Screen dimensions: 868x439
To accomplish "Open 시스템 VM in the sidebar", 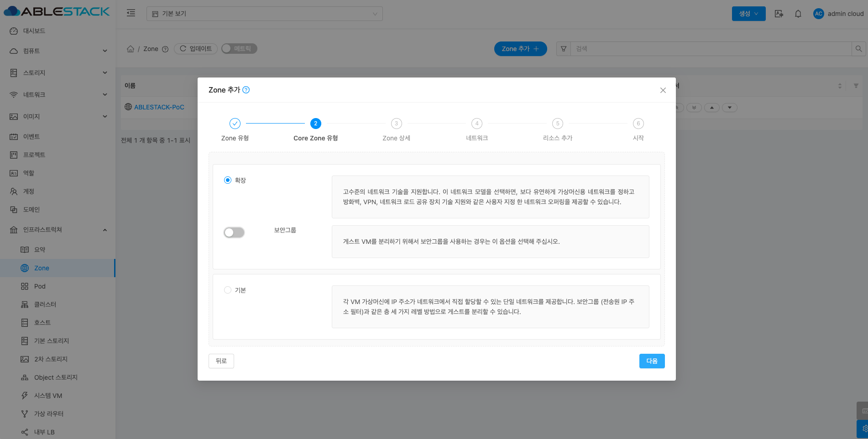I will 58,396.
